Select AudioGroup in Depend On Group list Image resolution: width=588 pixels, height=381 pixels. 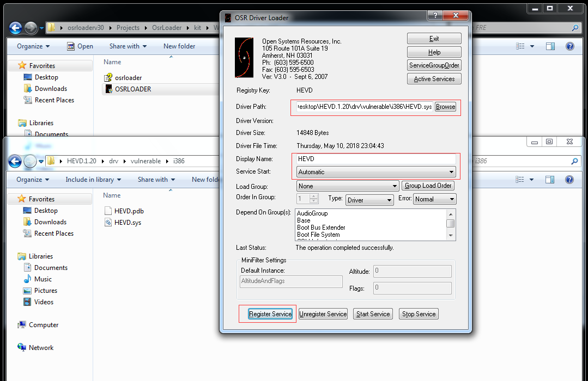(312, 213)
